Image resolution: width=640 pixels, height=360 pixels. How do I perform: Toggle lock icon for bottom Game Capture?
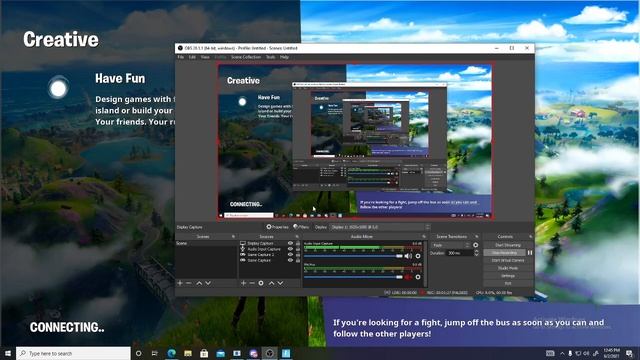click(298, 260)
